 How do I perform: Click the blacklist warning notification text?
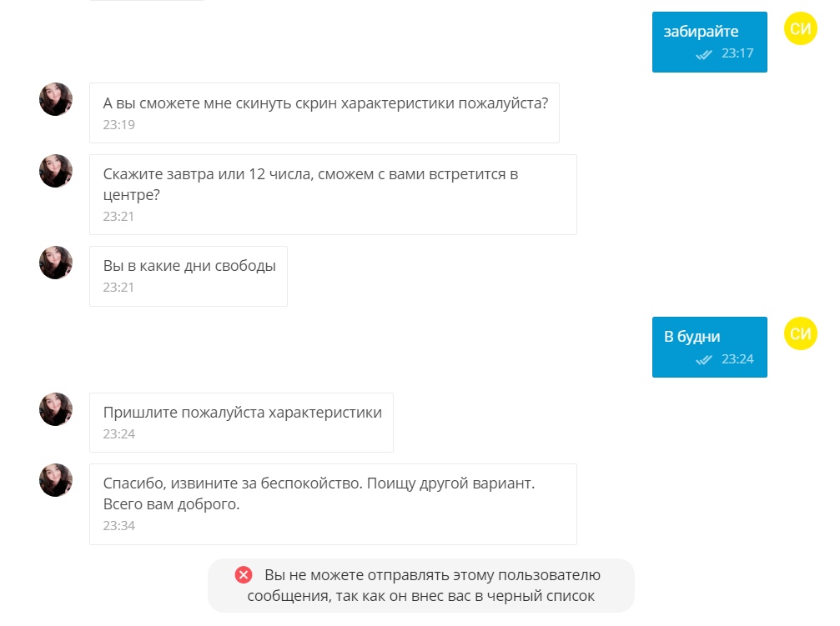423,585
